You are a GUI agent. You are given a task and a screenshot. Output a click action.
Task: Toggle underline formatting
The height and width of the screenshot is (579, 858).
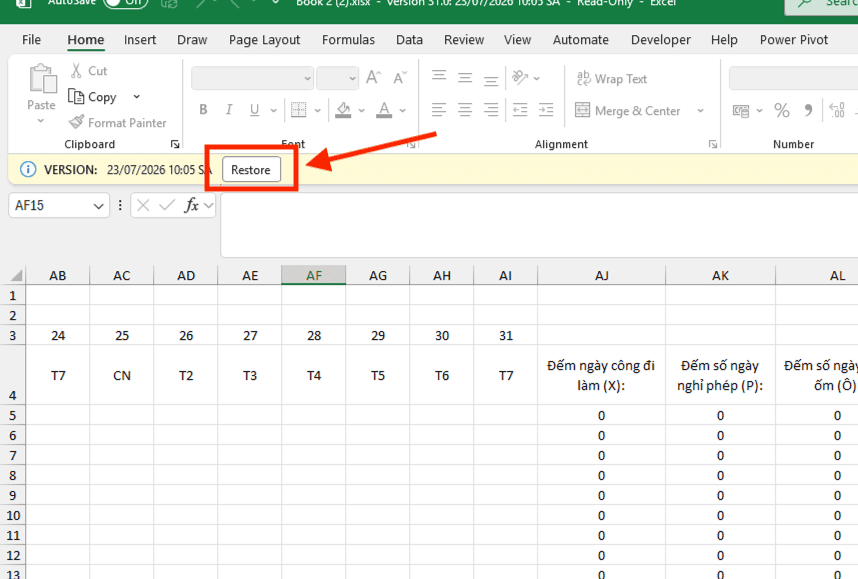(x=254, y=109)
